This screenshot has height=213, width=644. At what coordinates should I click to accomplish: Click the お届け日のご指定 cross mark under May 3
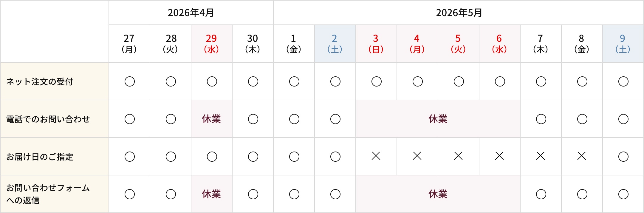tap(376, 156)
